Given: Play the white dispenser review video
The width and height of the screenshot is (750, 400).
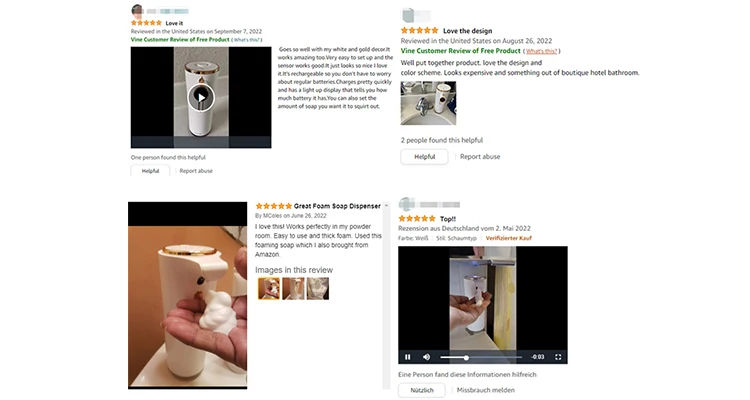Looking at the screenshot, I should coord(201,98).
